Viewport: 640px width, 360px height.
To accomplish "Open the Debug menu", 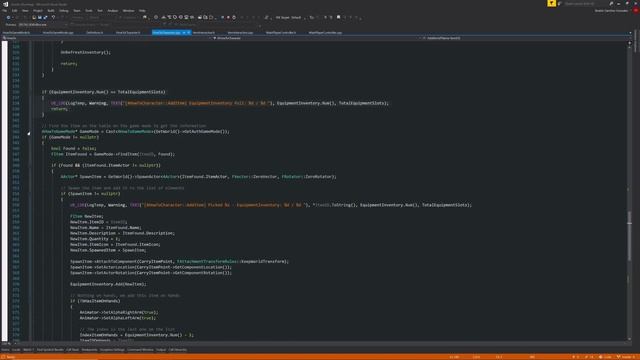I will pos(64,11).
